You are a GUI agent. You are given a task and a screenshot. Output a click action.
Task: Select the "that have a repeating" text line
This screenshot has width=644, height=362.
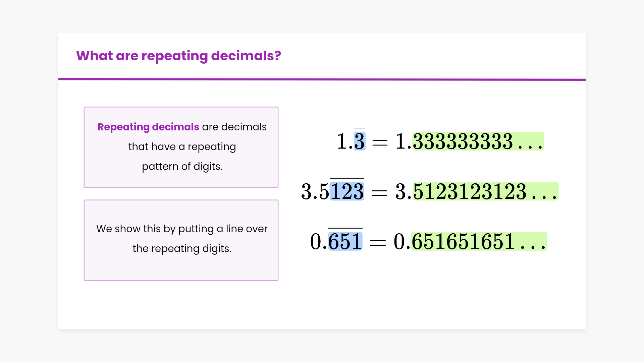point(182,147)
